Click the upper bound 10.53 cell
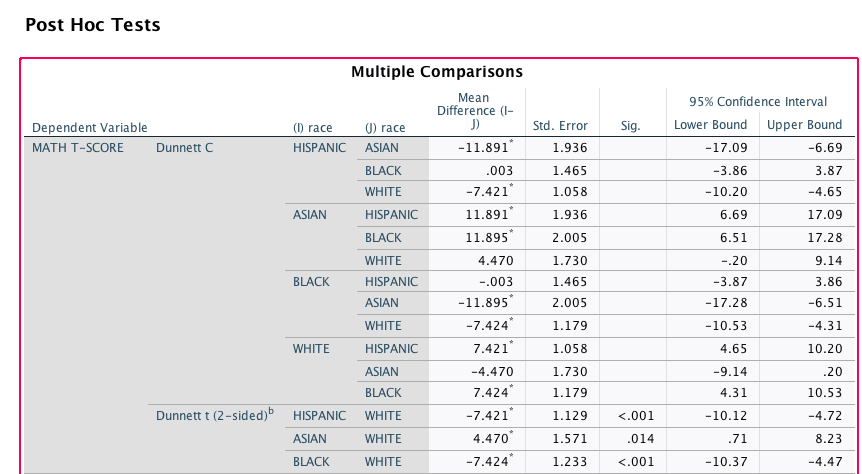 point(825,393)
